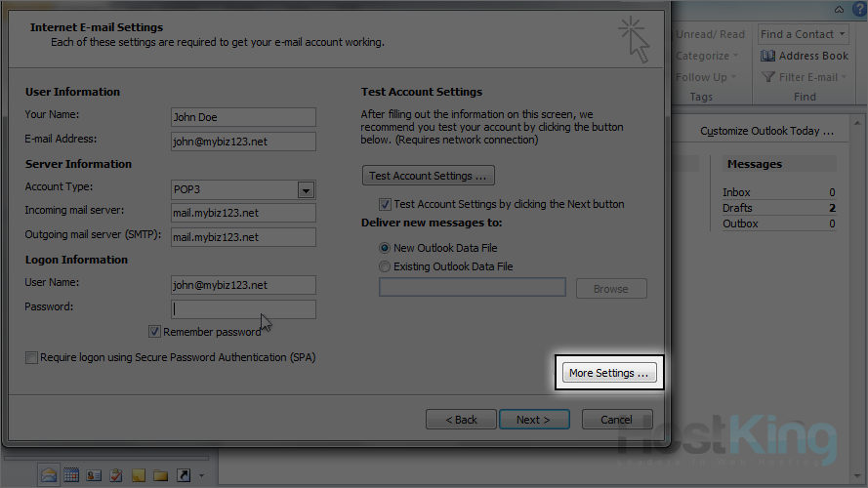Enable Secure Password Authentication (SPA) checkbox
The image size is (868, 488).
click(32, 358)
